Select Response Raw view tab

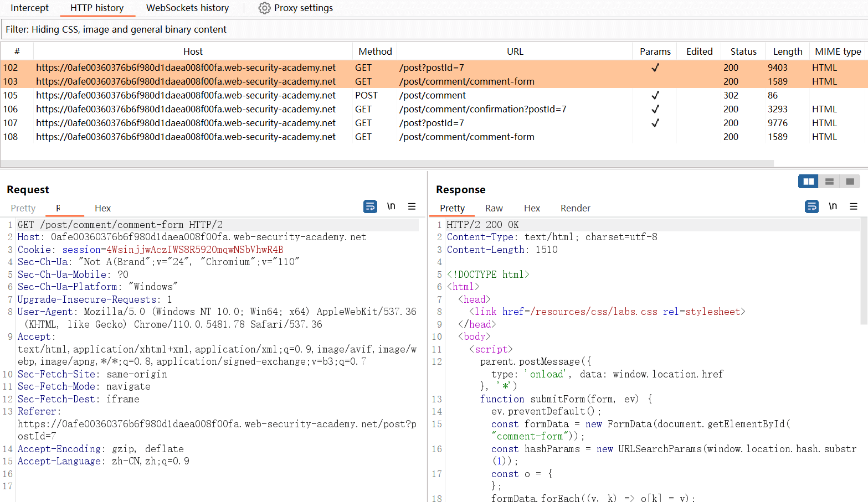[494, 208]
